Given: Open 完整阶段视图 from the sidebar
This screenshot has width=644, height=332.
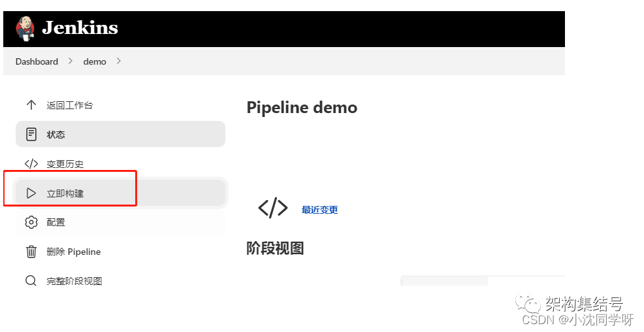Looking at the screenshot, I should (74, 281).
